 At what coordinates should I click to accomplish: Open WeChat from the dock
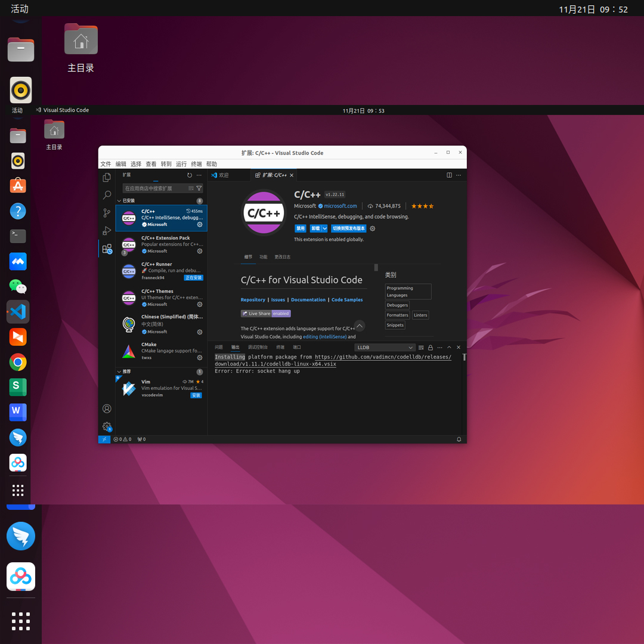click(x=18, y=286)
